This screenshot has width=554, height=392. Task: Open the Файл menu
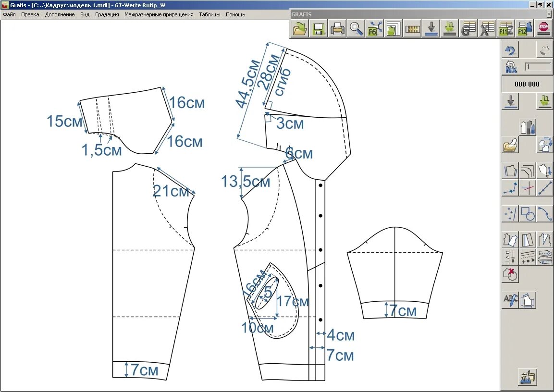9,14
